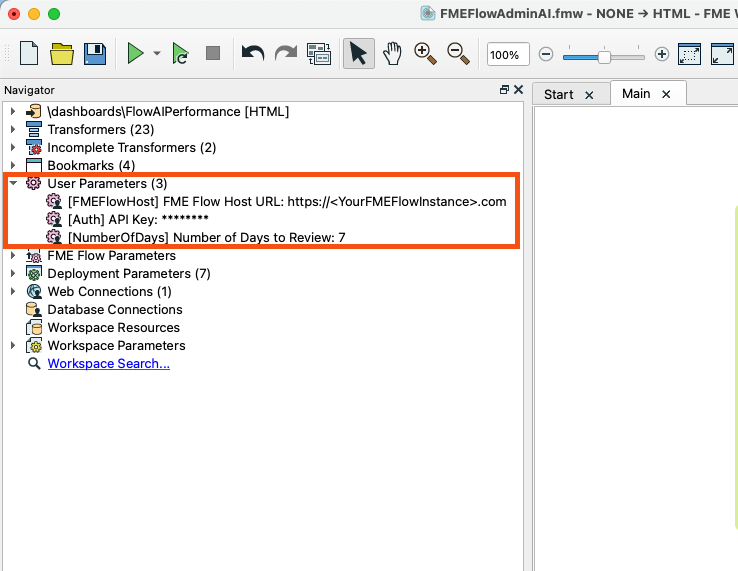Click the zoom slider handle

point(604,57)
